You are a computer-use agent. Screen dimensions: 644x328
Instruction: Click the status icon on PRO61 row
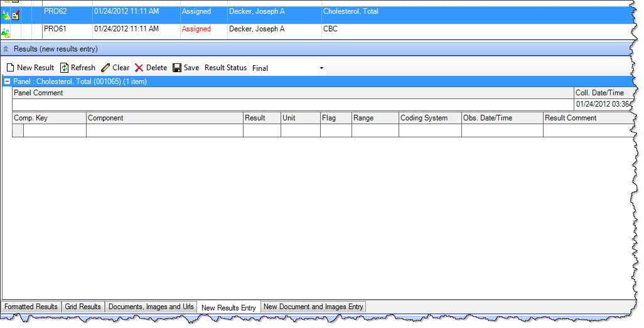[x=6, y=32]
